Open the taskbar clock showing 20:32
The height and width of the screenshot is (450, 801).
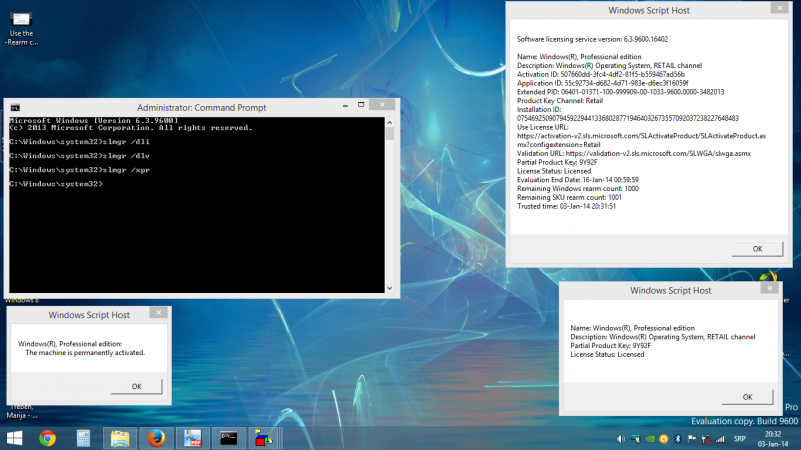click(772, 439)
